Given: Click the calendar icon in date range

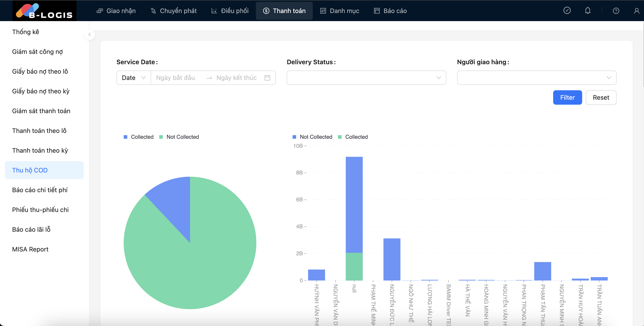Looking at the screenshot, I should pyautogui.click(x=267, y=78).
